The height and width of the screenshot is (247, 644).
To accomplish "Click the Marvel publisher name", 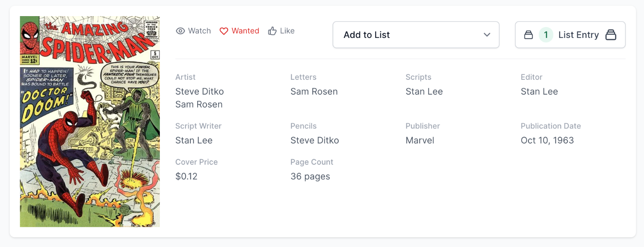I will click(419, 140).
